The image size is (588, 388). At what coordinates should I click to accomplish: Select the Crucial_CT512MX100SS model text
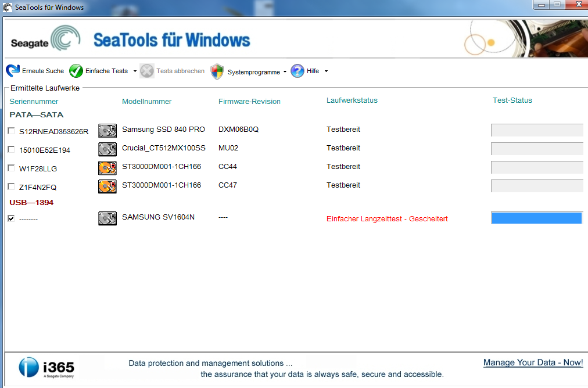[163, 148]
